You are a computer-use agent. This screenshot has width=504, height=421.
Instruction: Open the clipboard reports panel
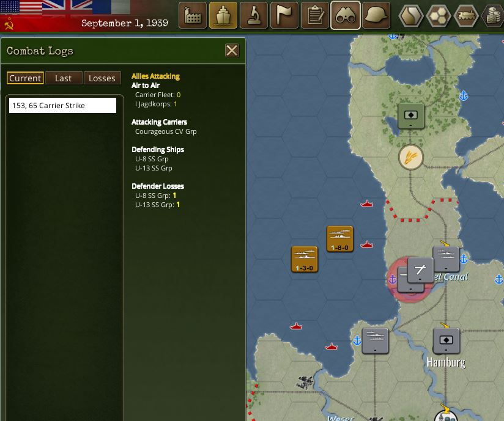[x=314, y=15]
